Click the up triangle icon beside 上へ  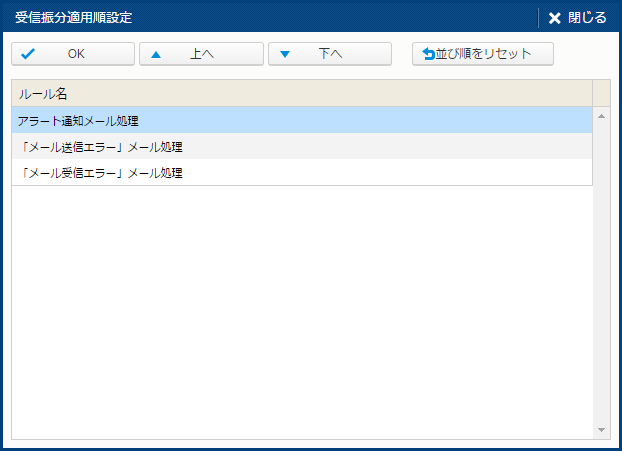(156, 54)
